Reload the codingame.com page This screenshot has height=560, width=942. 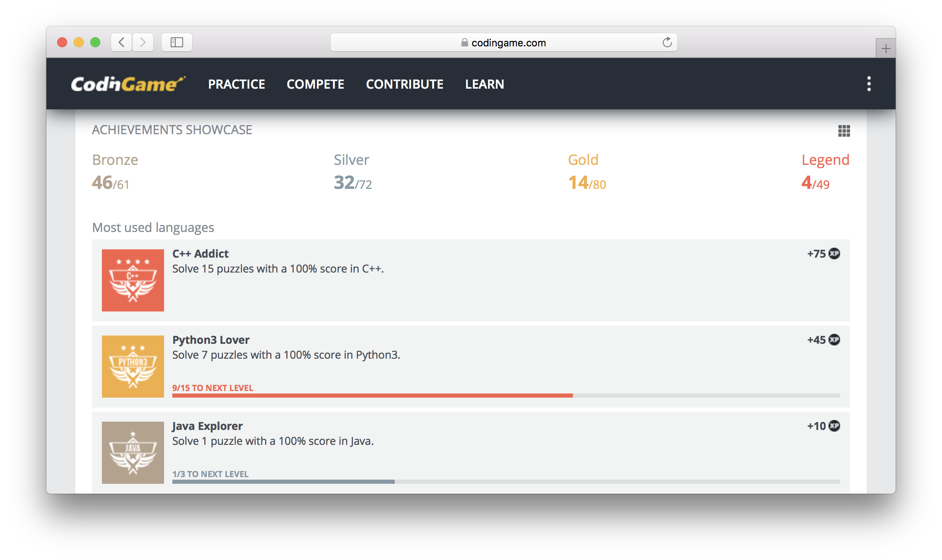pos(667,42)
